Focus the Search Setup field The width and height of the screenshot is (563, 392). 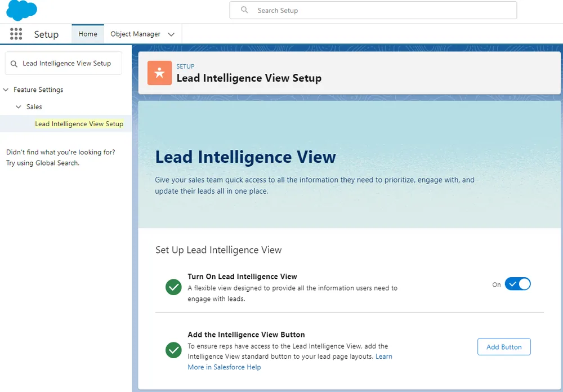pyautogui.click(x=373, y=11)
